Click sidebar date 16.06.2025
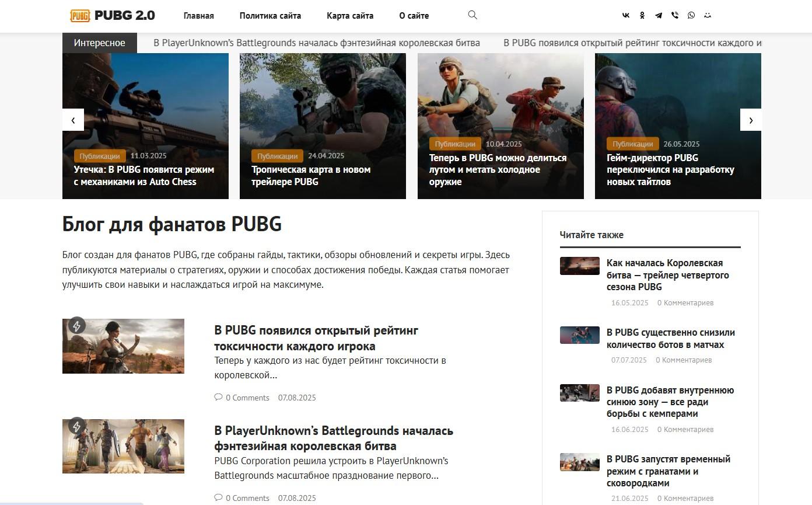812x505 pixels. [630, 429]
